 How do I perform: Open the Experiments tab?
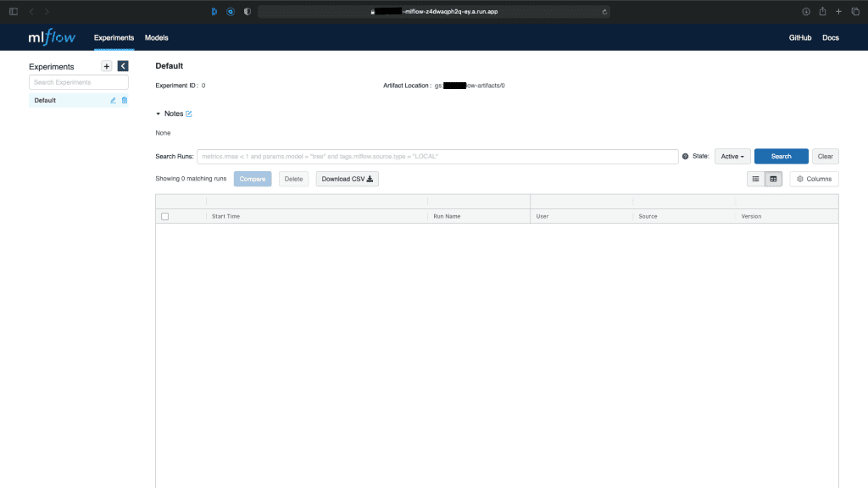coord(114,38)
